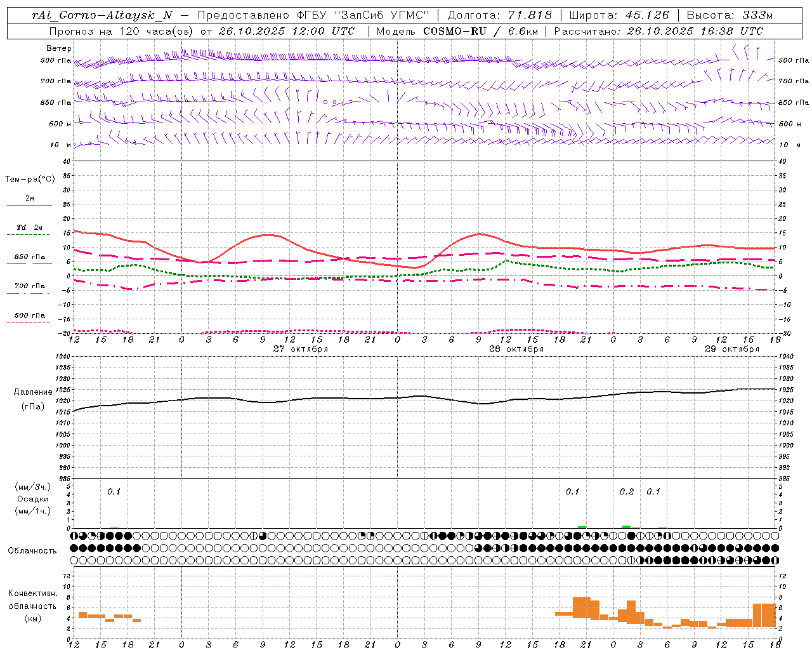Click the 29 октября date label

pyautogui.click(x=732, y=349)
